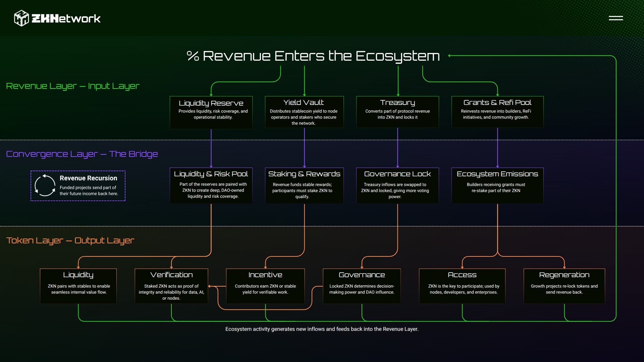Toggle the Staking & Rewards card
The width and height of the screenshot is (644, 362).
point(304,185)
